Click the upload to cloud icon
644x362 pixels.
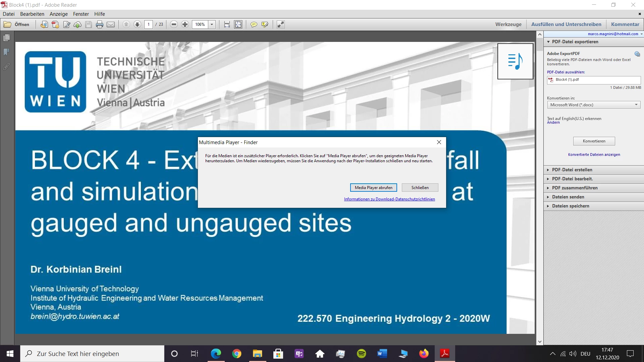(x=77, y=24)
